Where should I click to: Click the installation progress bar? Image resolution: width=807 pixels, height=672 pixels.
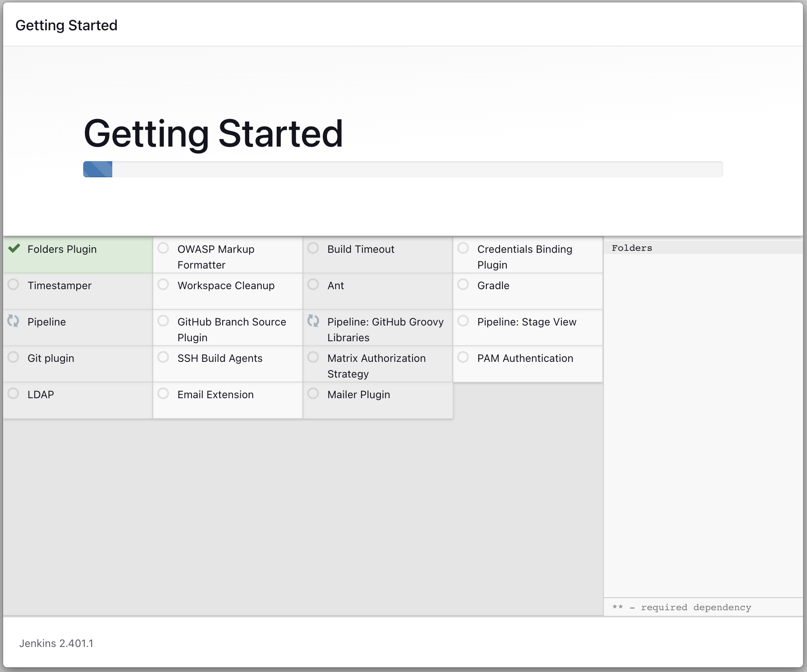coord(402,169)
